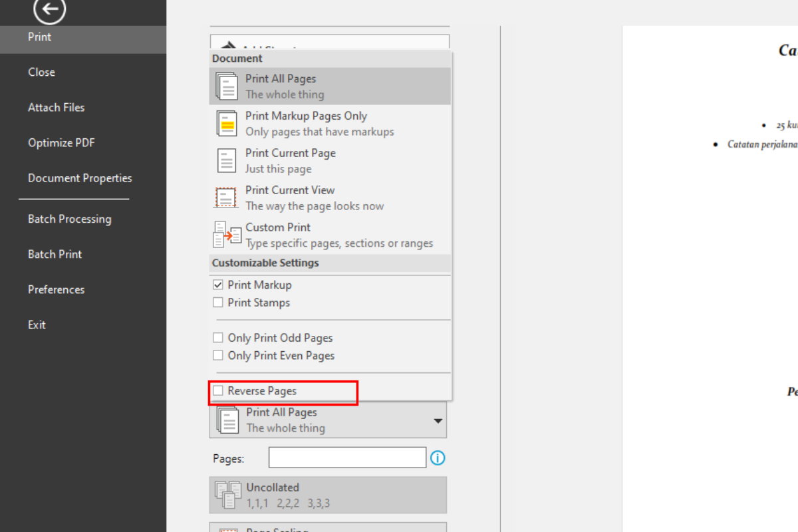Collapse the Print All Pages dropdown arrow
This screenshot has width=798, height=532.
438,420
